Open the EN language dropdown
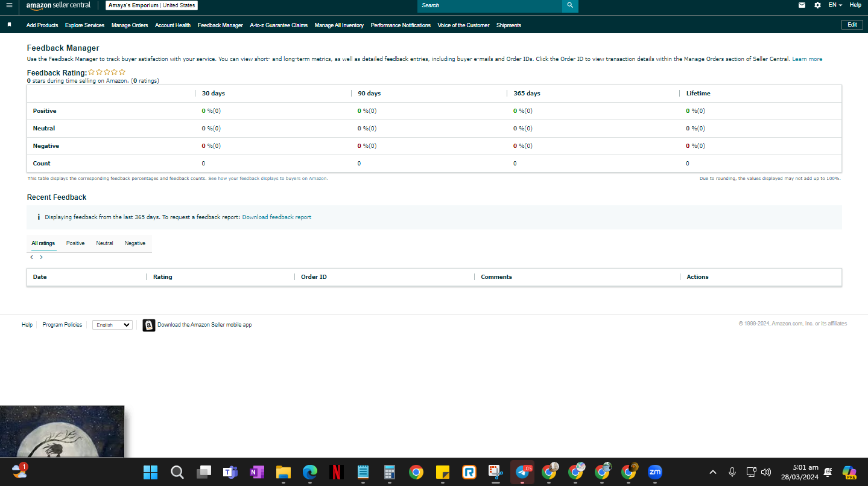868x486 pixels. [835, 5]
